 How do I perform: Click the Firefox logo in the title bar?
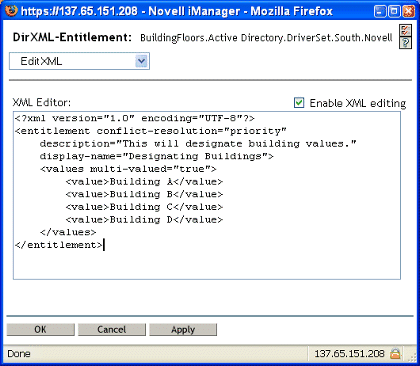11,11
